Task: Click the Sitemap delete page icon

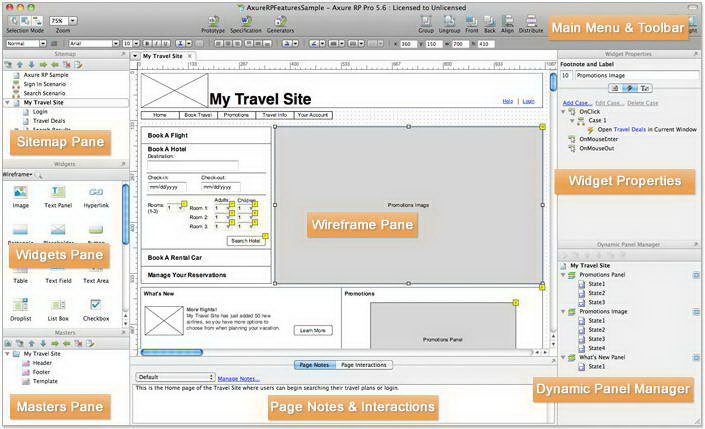Action: (x=67, y=65)
